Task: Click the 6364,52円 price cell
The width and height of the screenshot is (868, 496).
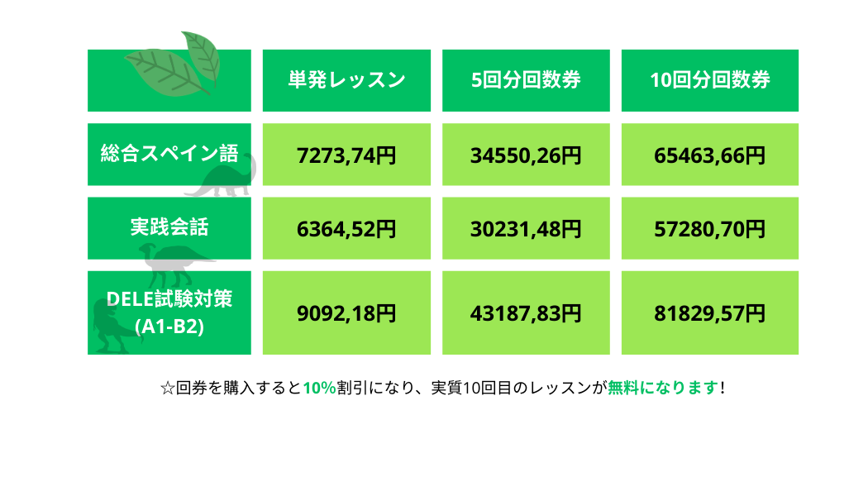Action: pyautogui.click(x=346, y=228)
